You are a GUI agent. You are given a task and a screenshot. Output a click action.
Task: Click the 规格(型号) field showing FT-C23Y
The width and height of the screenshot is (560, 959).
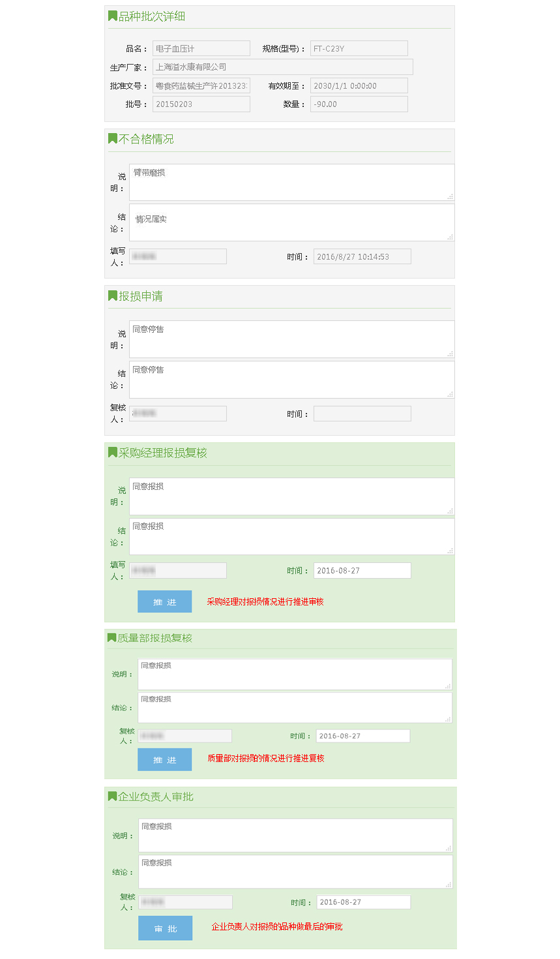pos(359,49)
